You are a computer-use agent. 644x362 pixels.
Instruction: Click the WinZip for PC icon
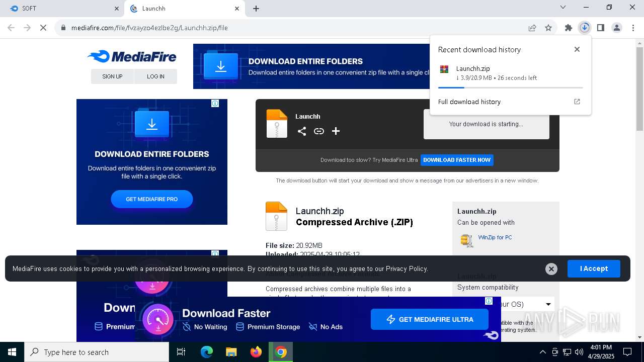pyautogui.click(x=467, y=240)
